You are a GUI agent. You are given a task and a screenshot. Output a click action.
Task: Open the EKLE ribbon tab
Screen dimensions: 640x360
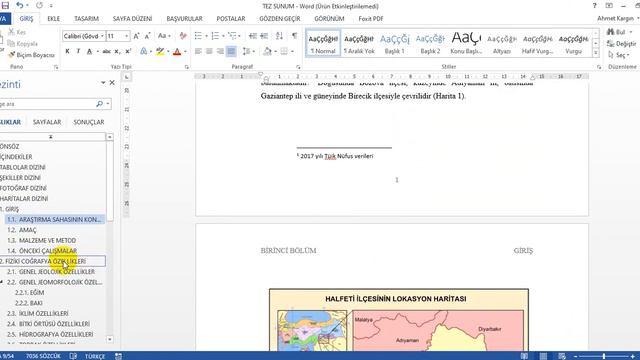(x=53, y=19)
